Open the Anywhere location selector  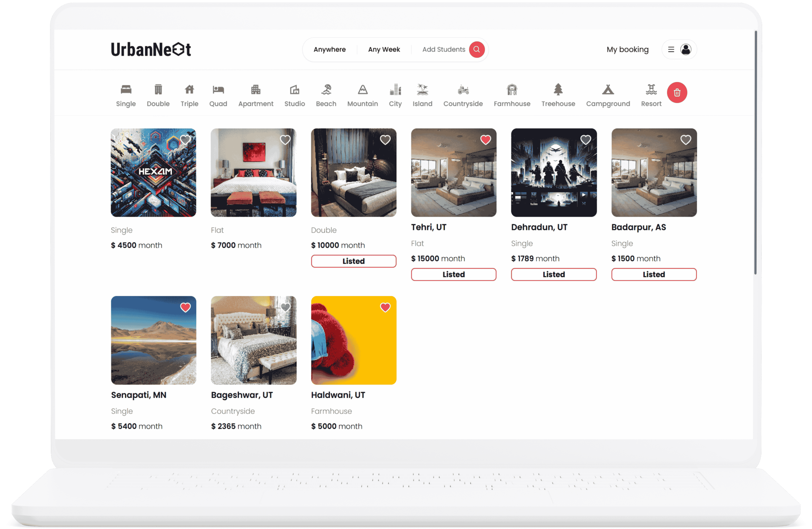pyautogui.click(x=330, y=50)
